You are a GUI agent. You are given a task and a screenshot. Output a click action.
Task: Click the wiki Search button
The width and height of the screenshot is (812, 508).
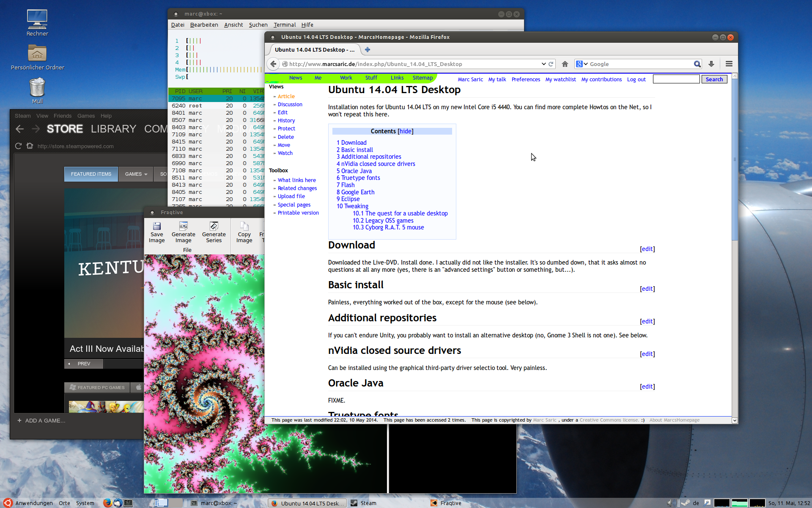click(x=714, y=79)
